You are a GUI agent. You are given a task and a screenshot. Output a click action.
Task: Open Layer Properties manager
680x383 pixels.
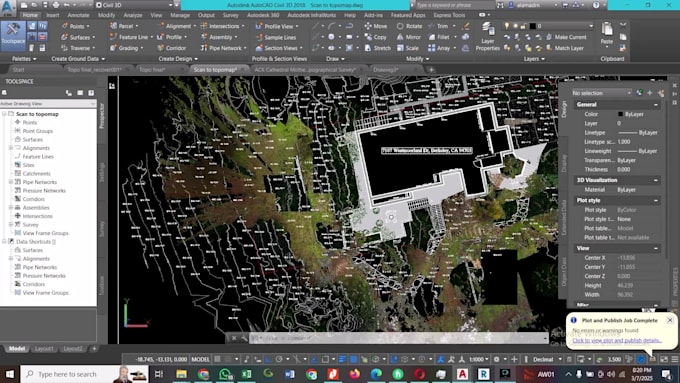[x=487, y=37]
